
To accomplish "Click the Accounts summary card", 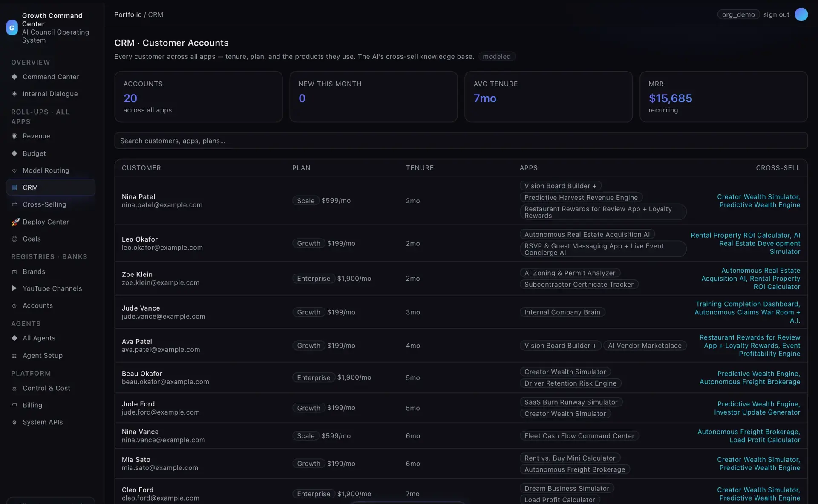I will click(198, 97).
